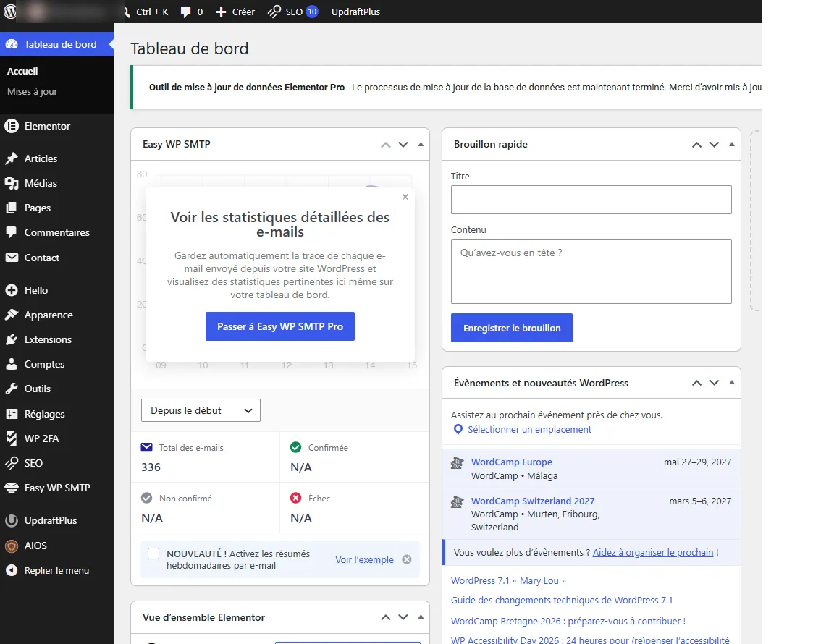Click Sélectionner un emplacement link
The width and height of the screenshot is (834, 644).
[529, 429]
